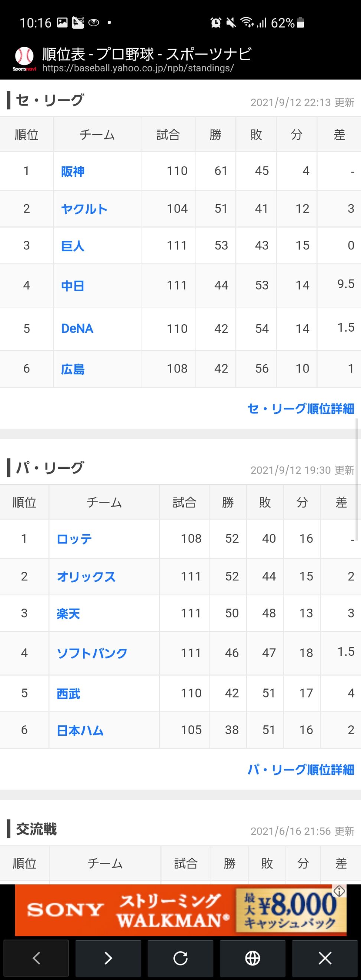
Task: Tap the browser forward arrow icon
Action: tap(108, 958)
